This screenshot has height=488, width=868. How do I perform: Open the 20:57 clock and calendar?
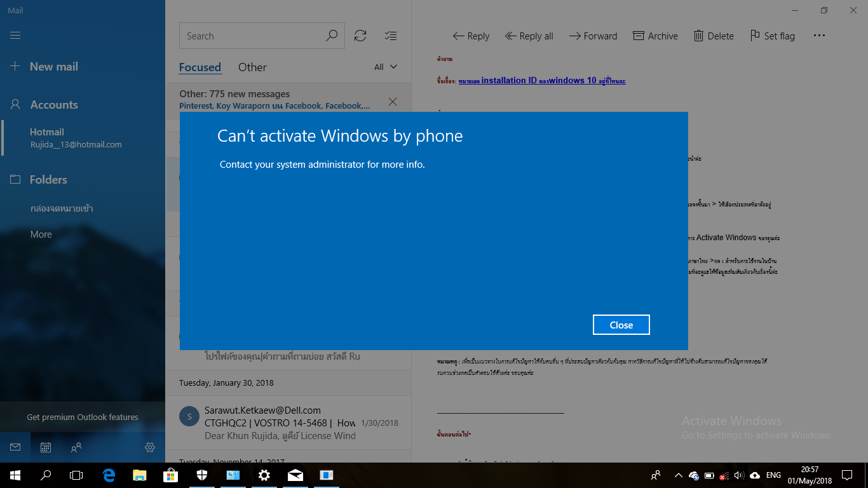pos(810,475)
